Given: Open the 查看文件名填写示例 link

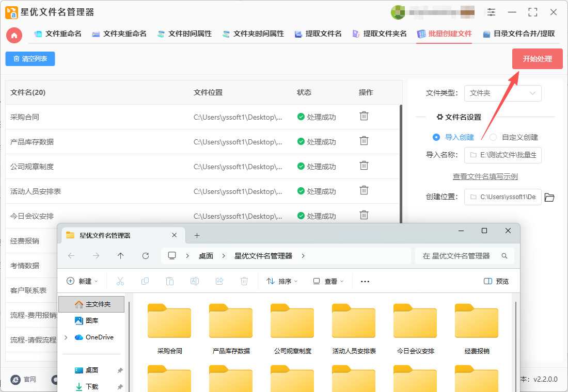Looking at the screenshot, I should click(x=485, y=176).
